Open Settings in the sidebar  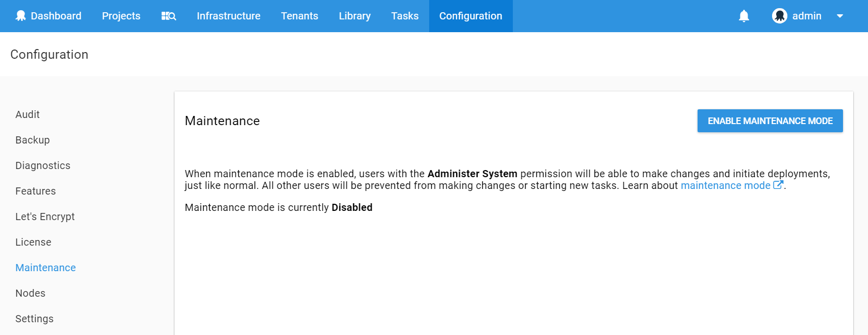tap(34, 319)
